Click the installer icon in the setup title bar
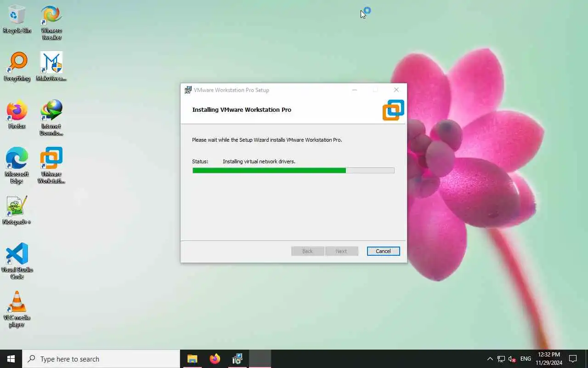The image size is (588, 368). coord(188,90)
